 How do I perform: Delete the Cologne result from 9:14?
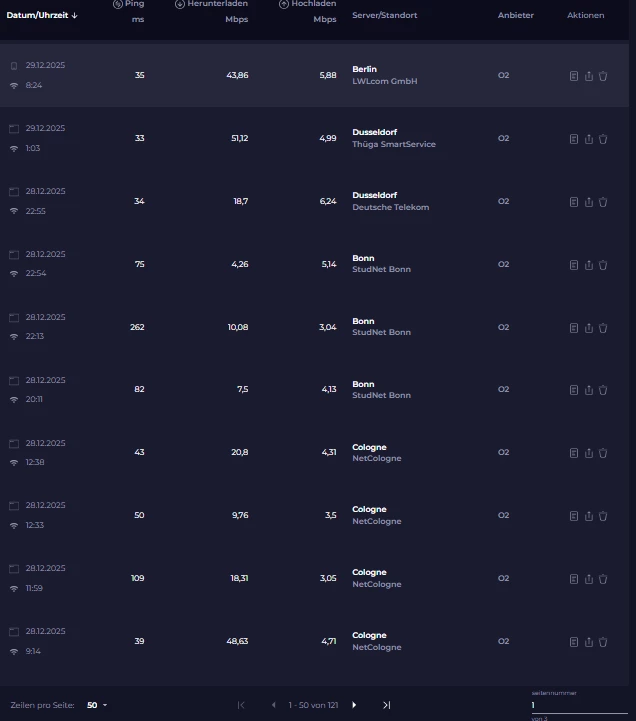603,642
